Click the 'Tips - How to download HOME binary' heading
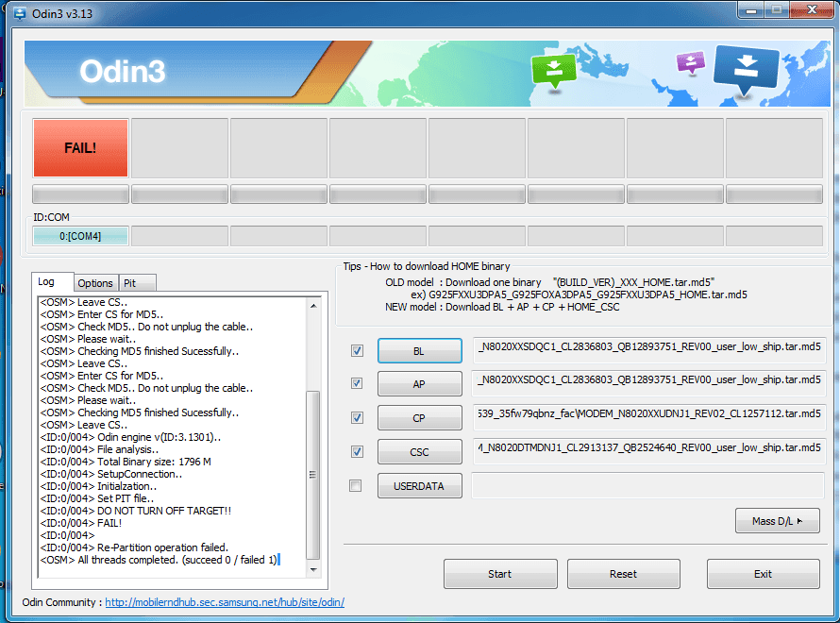The width and height of the screenshot is (840, 623). [x=427, y=266]
